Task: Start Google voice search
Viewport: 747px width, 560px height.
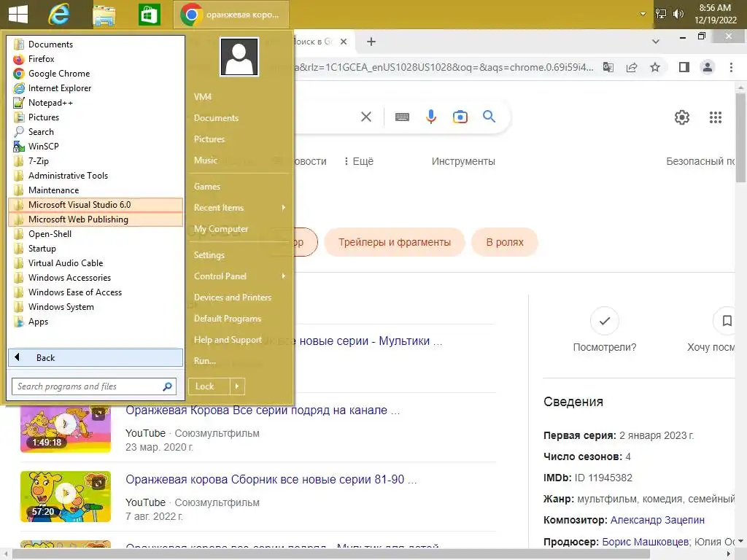Action: click(x=430, y=117)
